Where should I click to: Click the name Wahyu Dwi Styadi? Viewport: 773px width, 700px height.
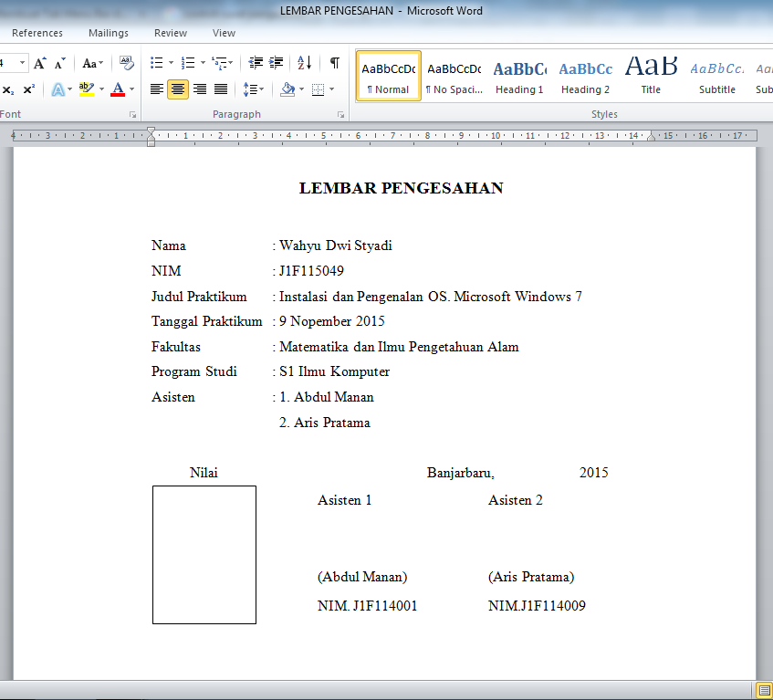click(336, 246)
